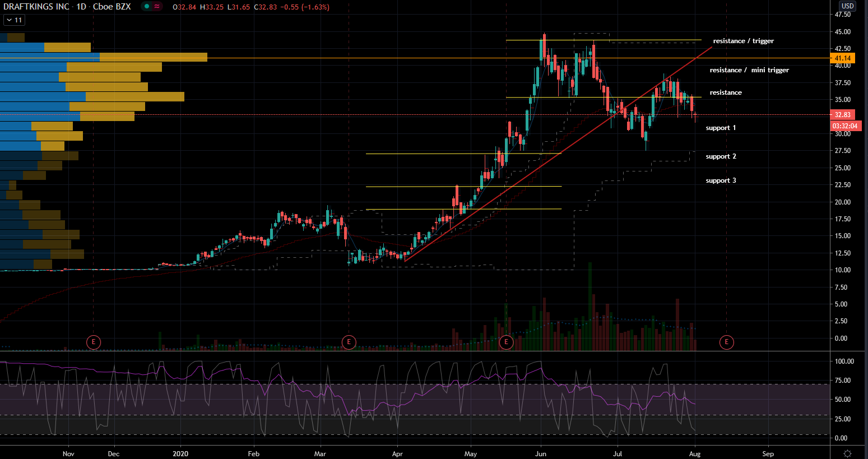Click the Jun label on time axis
Image resolution: width=868 pixels, height=459 pixels.
pyautogui.click(x=541, y=454)
